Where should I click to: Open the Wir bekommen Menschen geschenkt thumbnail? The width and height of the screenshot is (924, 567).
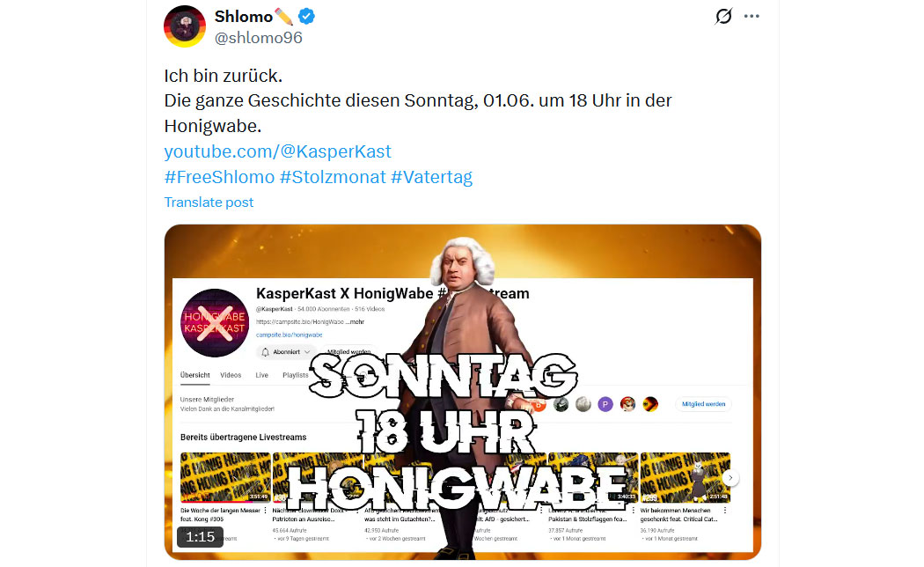pyautogui.click(x=686, y=477)
